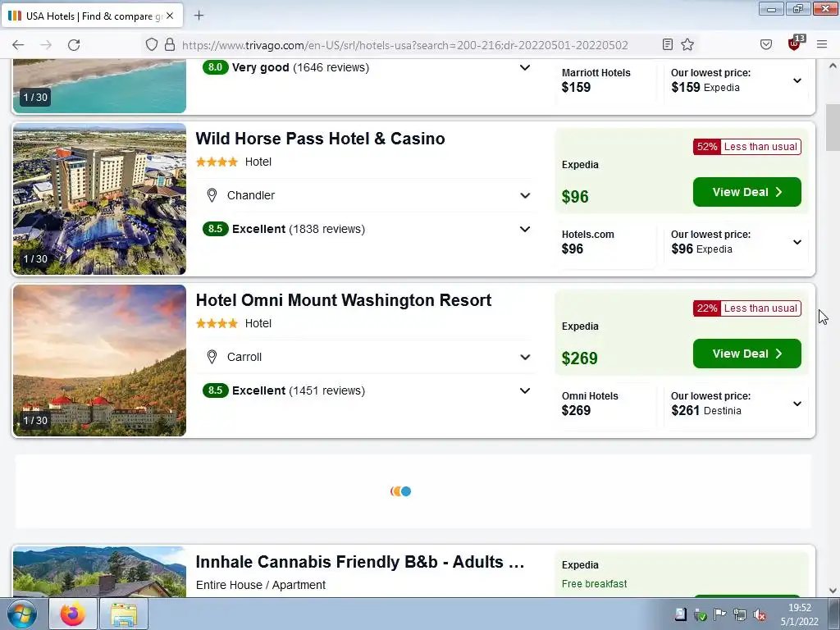Image resolution: width=840 pixels, height=630 pixels.
Task: Click the Firefox taskbar icon
Action: (x=73, y=614)
